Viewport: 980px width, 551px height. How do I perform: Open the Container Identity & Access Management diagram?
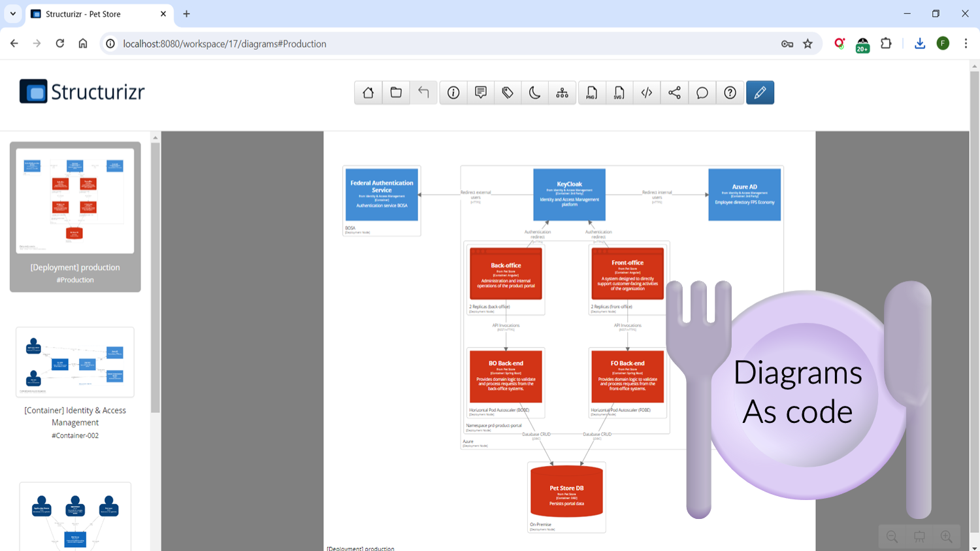74,361
